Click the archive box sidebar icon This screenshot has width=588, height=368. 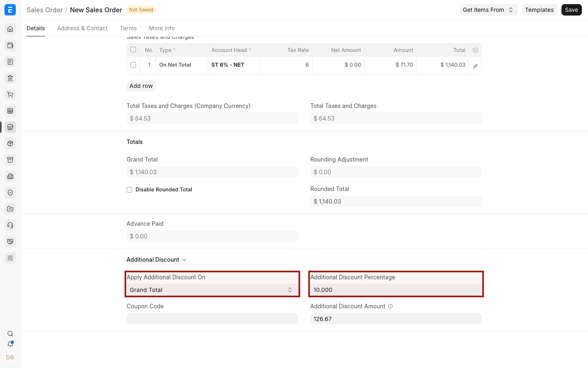coord(10,160)
